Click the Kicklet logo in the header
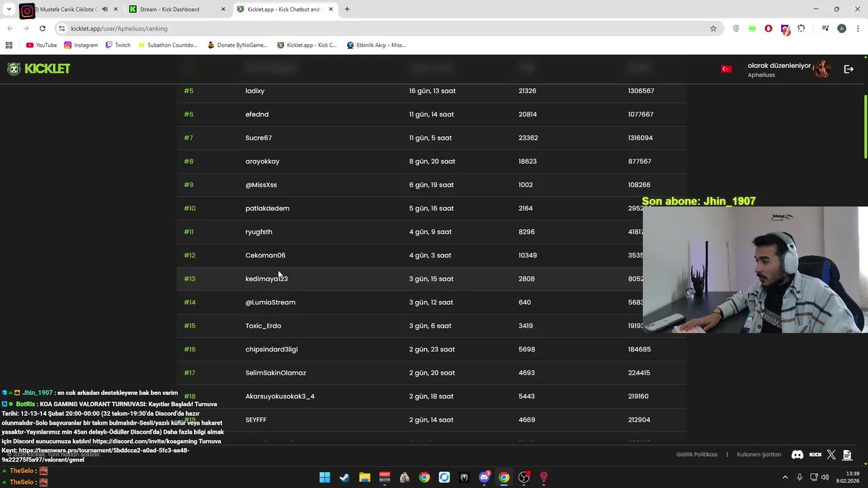Viewport: 868px width, 488px height. click(x=39, y=68)
